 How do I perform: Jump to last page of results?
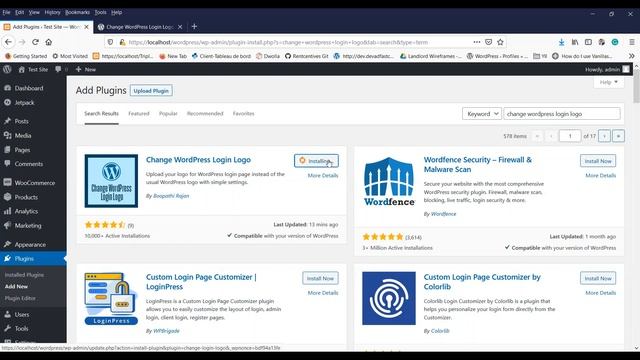[x=618, y=136]
